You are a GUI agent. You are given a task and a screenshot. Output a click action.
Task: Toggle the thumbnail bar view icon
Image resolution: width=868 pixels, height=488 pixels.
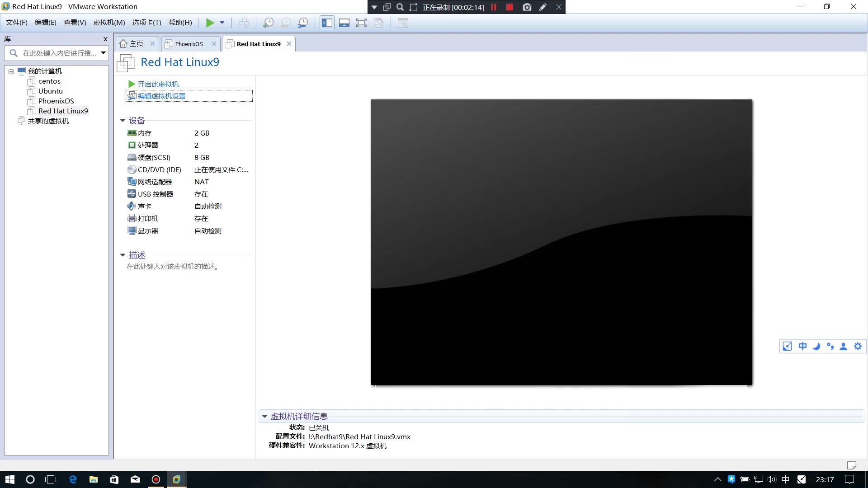tap(344, 23)
